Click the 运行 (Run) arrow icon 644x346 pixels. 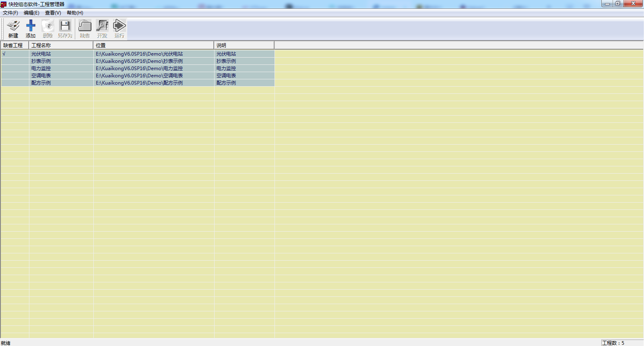[120, 26]
